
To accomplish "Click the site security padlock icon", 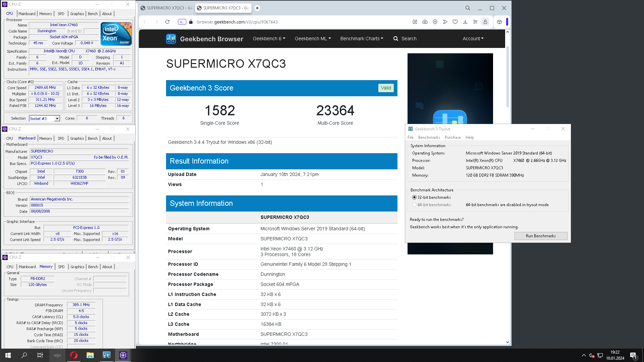I will pos(191,22).
